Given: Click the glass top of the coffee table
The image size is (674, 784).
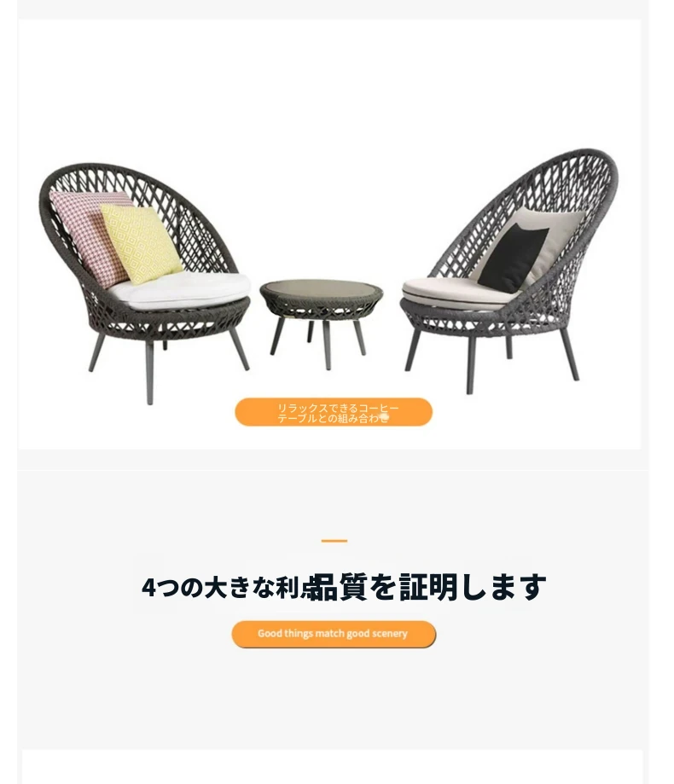Looking at the screenshot, I should tap(321, 288).
